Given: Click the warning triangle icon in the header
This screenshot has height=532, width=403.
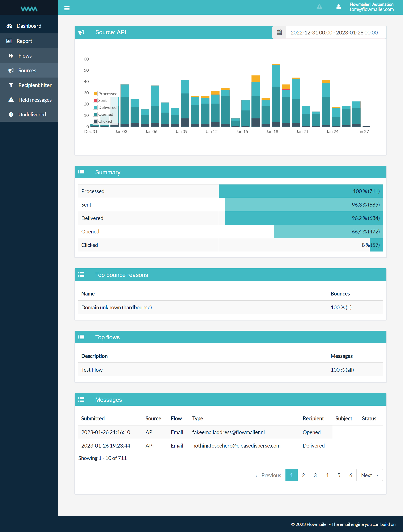Looking at the screenshot, I should [x=319, y=7].
